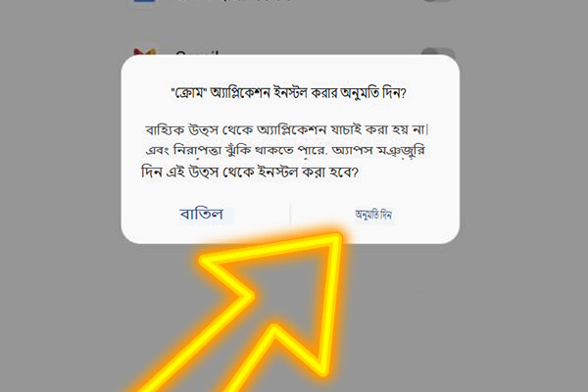588x392 pixels.
Task: Select the Gmail app icon behind dialog
Action: (144, 52)
